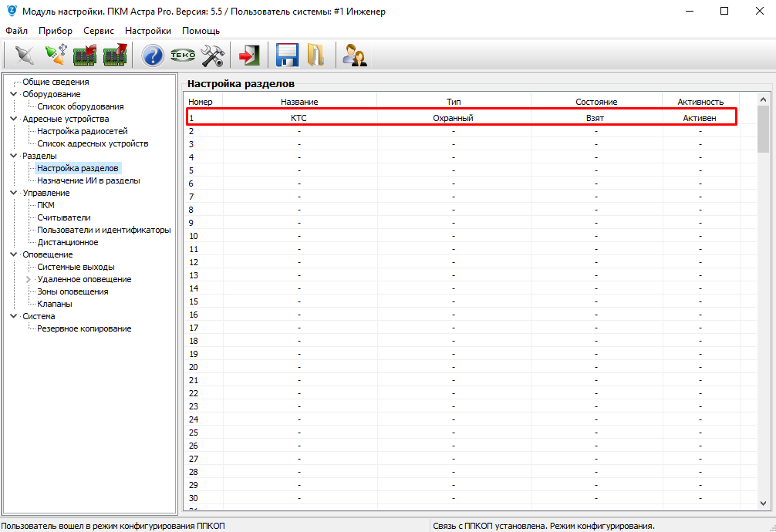Click the table scrollbar up arrow

763,99
